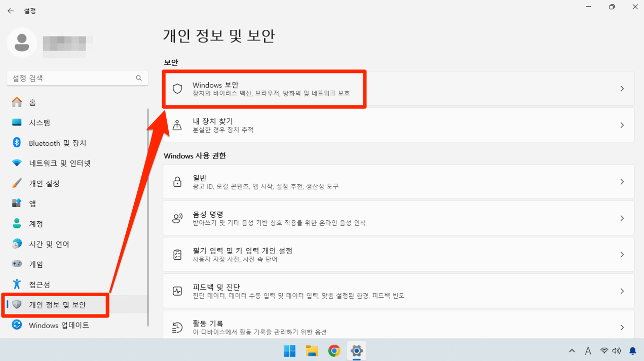
Task: Click the 개인 정보 및 보안 page heading
Action: click(x=219, y=35)
